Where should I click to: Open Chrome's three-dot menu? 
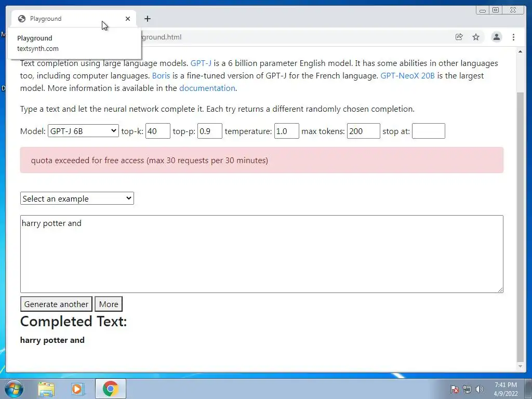513,37
